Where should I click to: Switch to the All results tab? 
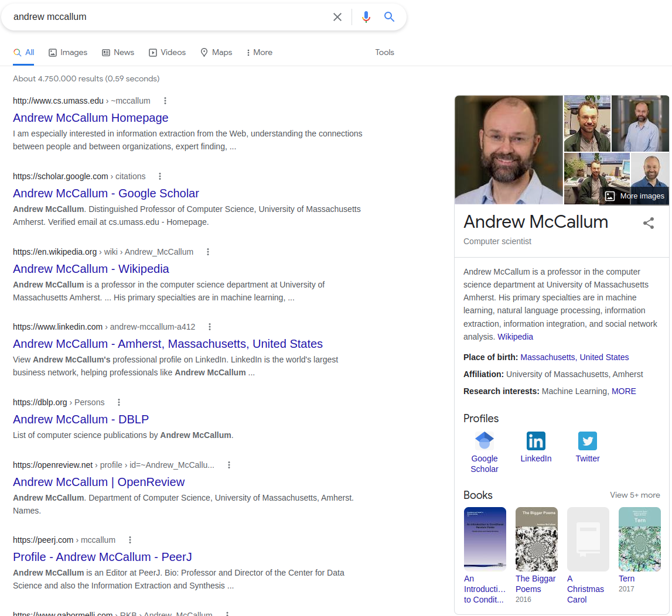pyautogui.click(x=23, y=52)
